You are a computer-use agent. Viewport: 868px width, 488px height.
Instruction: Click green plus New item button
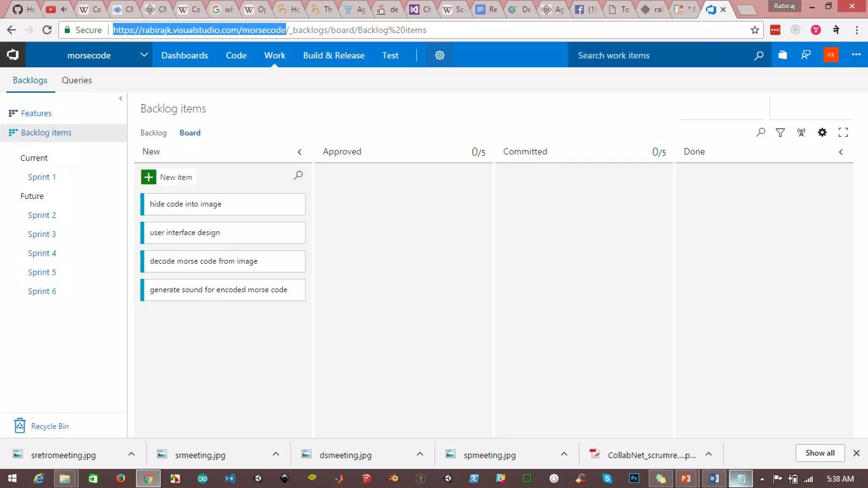(148, 177)
